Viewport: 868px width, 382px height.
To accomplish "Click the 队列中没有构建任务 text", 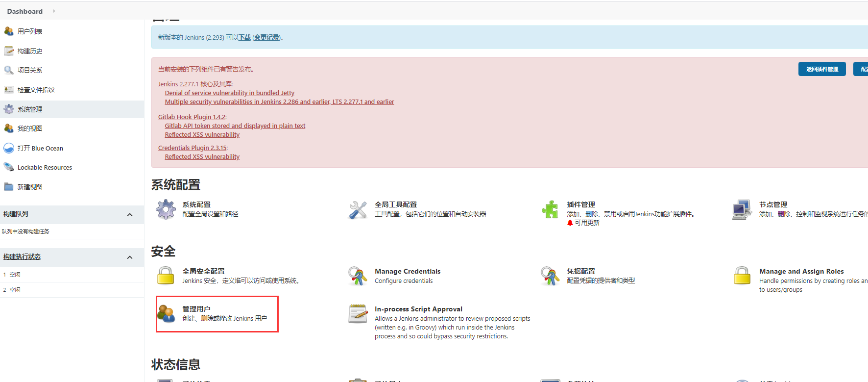I will (25, 231).
